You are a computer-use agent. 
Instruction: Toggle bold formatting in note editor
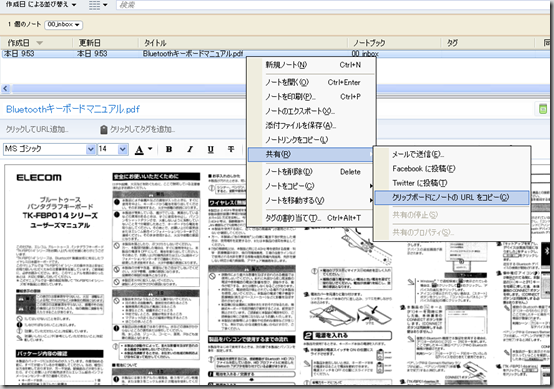pos(169,149)
